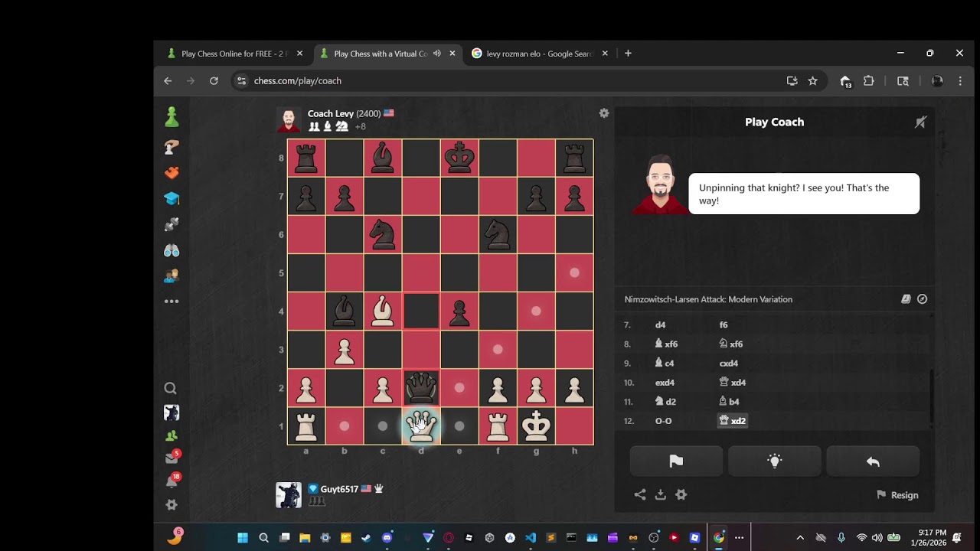
Task: Capture the black queen on d2
Action: coord(421,388)
